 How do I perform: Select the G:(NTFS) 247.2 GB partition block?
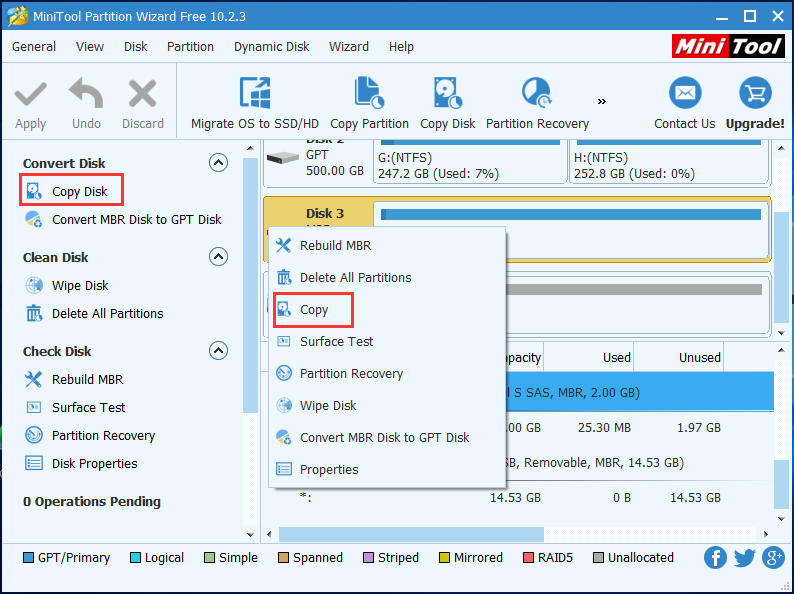470,162
